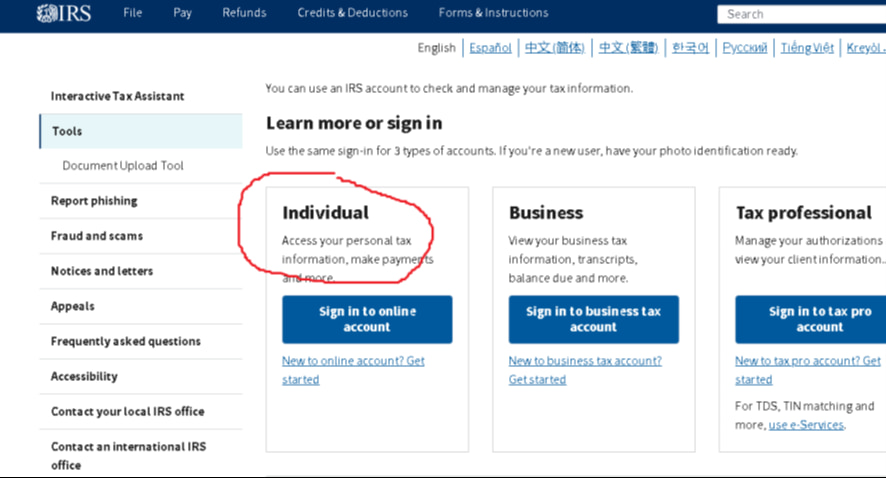Click the Search input field
This screenshot has height=478, width=886.
pyautogui.click(x=800, y=14)
